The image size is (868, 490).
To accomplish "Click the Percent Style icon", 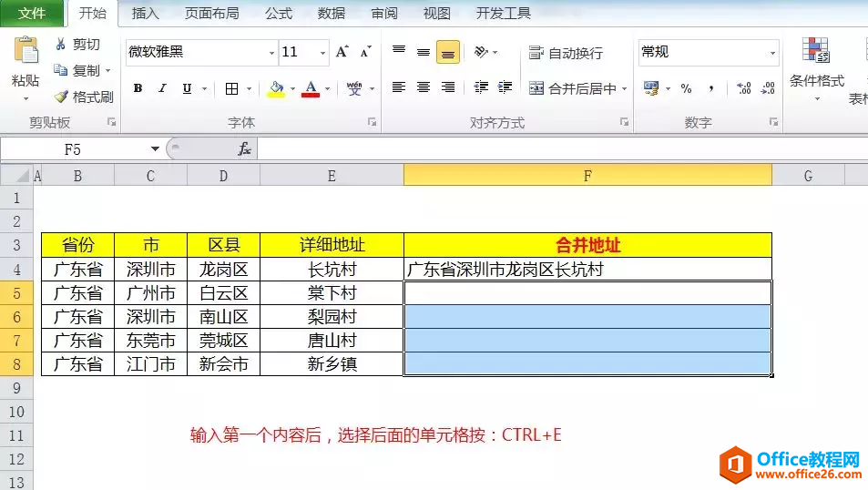I will click(x=687, y=88).
